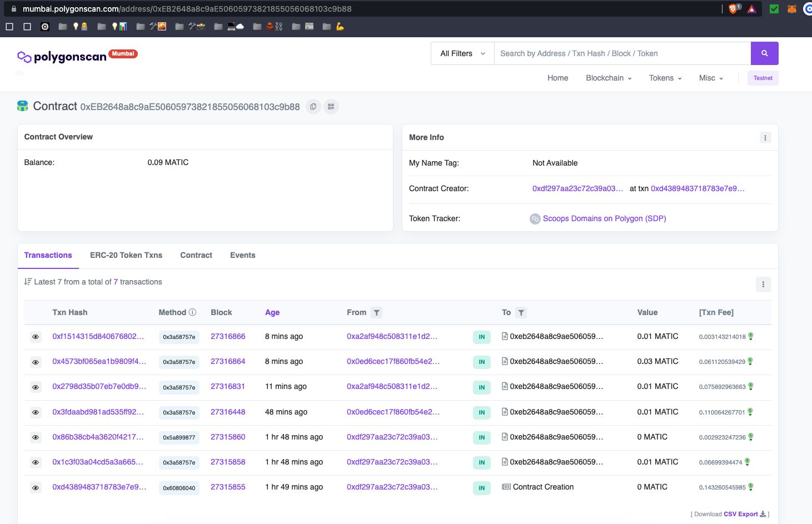Click gas fee bulb on 0.061120539429 row

pos(750,361)
